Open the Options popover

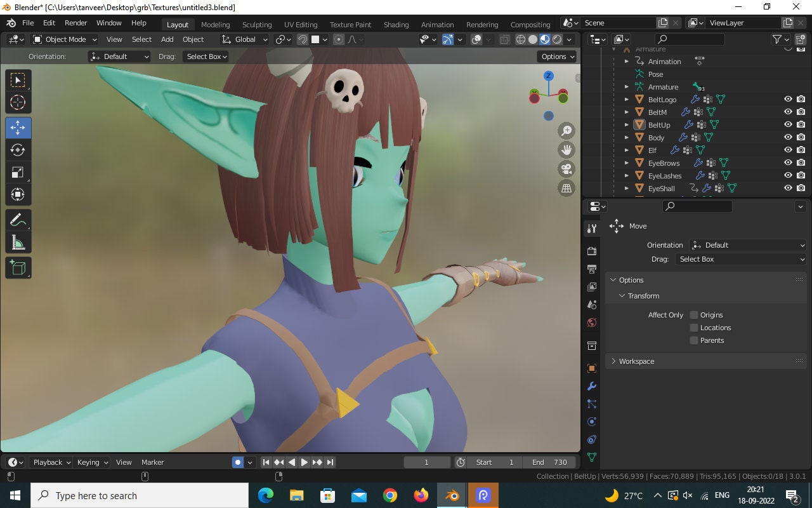click(x=558, y=57)
